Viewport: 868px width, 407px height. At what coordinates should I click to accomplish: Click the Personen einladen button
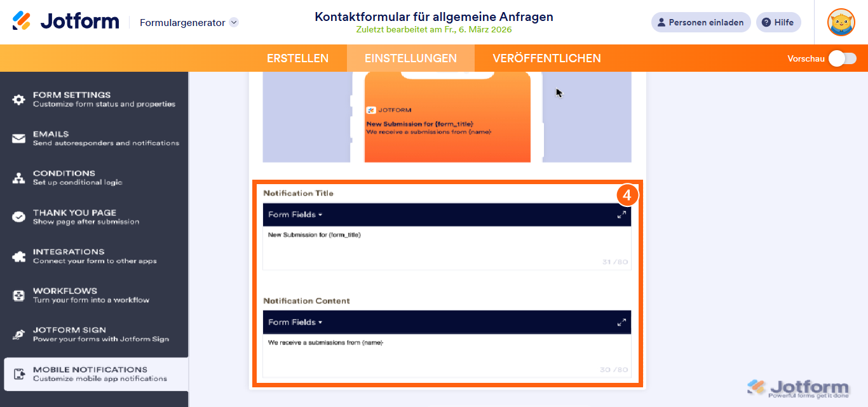tap(700, 22)
